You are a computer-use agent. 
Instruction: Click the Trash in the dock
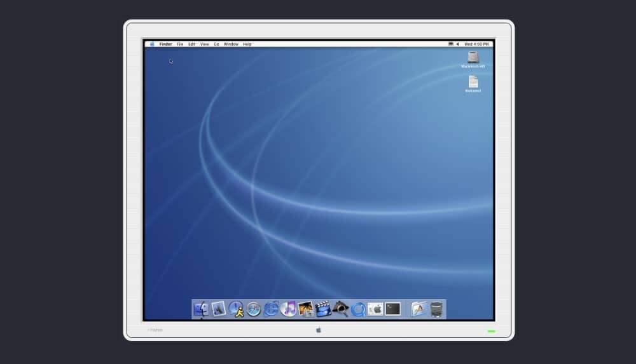click(436, 309)
